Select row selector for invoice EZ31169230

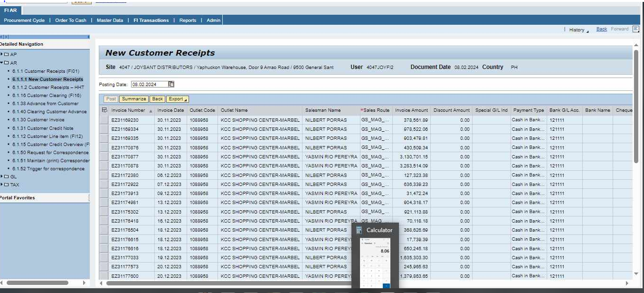pyautogui.click(x=104, y=120)
